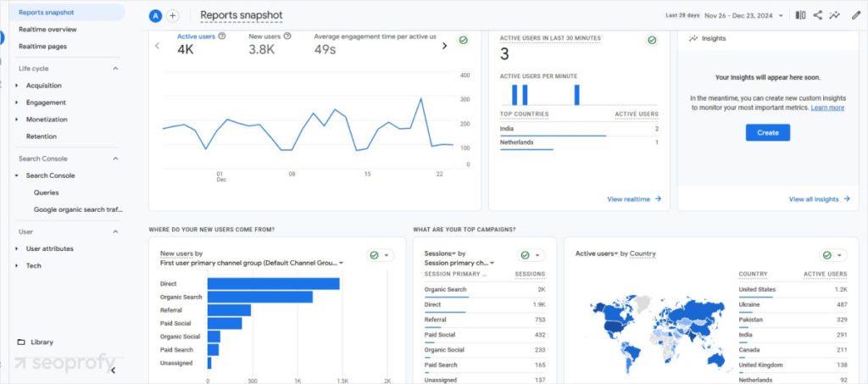
Task: Click the Direct bar in channel chart
Action: 274,284
